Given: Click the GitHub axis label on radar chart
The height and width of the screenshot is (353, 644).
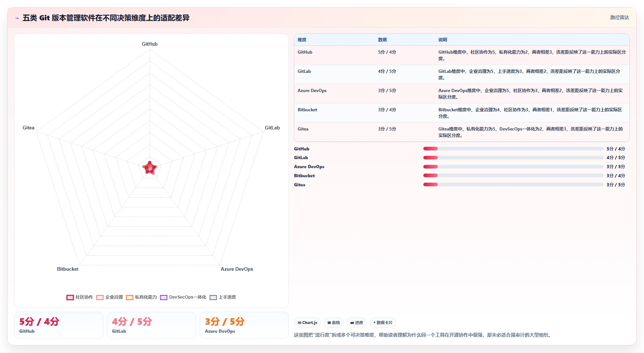Looking at the screenshot, I should pos(150,44).
